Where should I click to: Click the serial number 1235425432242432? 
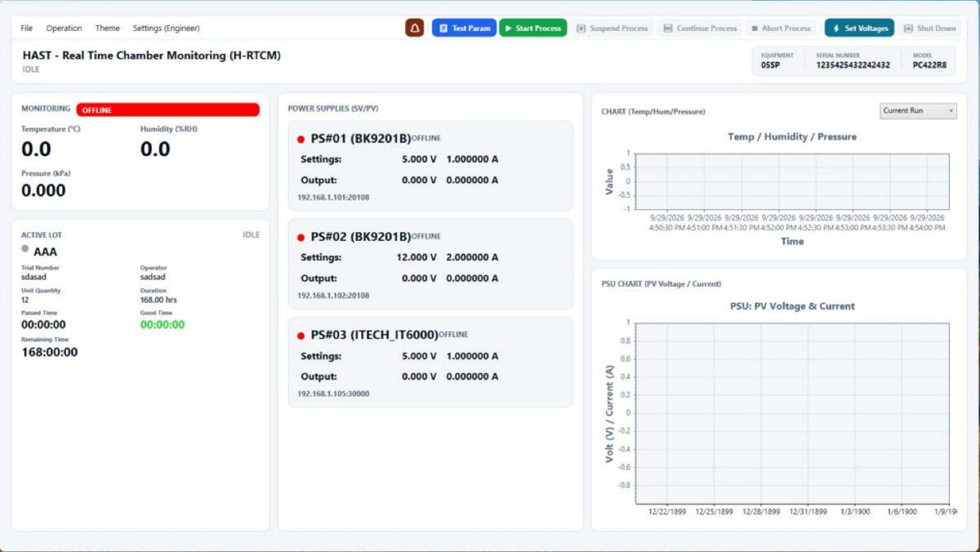coord(853,65)
